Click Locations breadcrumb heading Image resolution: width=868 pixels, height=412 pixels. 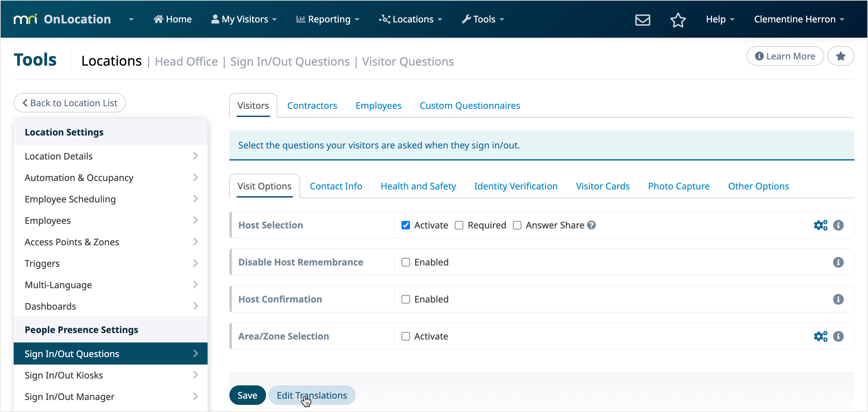point(111,61)
